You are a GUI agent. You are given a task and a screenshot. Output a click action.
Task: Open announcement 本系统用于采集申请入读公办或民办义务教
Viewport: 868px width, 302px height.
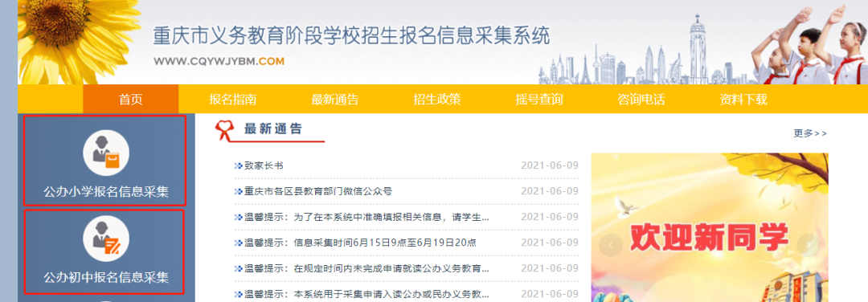[x=366, y=294]
